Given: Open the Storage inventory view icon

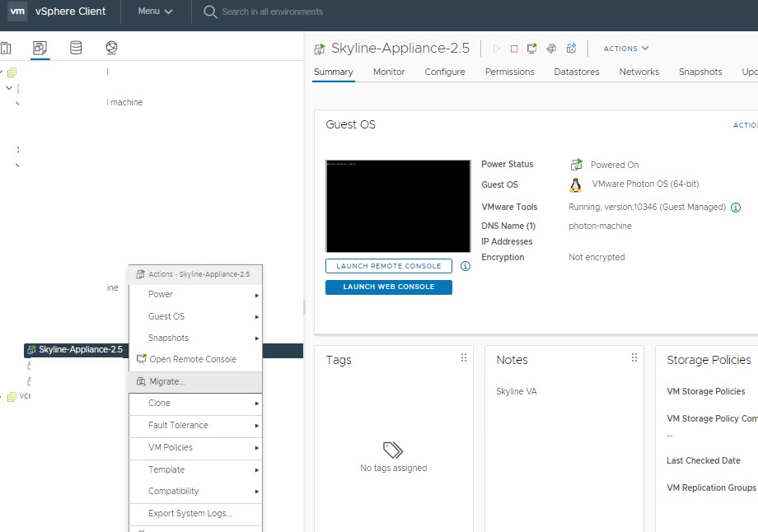Looking at the screenshot, I should [x=76, y=48].
